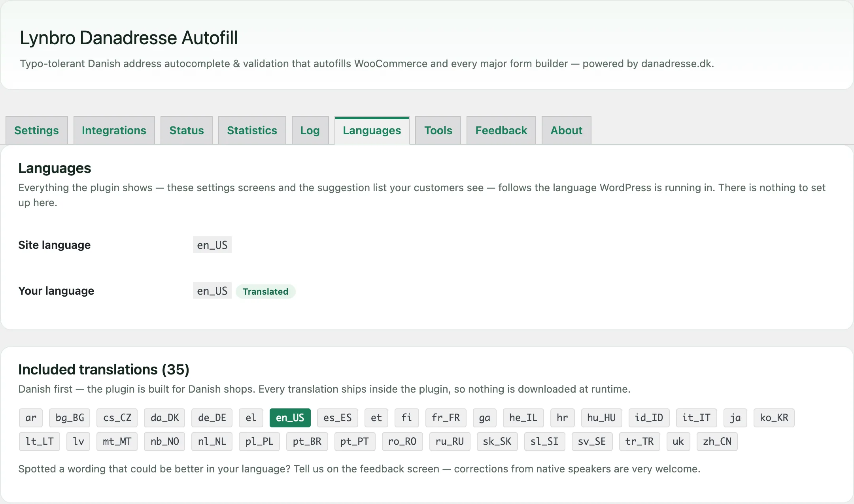Image resolution: width=854 pixels, height=504 pixels.
Task: Click the uk translation chip
Action: (678, 442)
